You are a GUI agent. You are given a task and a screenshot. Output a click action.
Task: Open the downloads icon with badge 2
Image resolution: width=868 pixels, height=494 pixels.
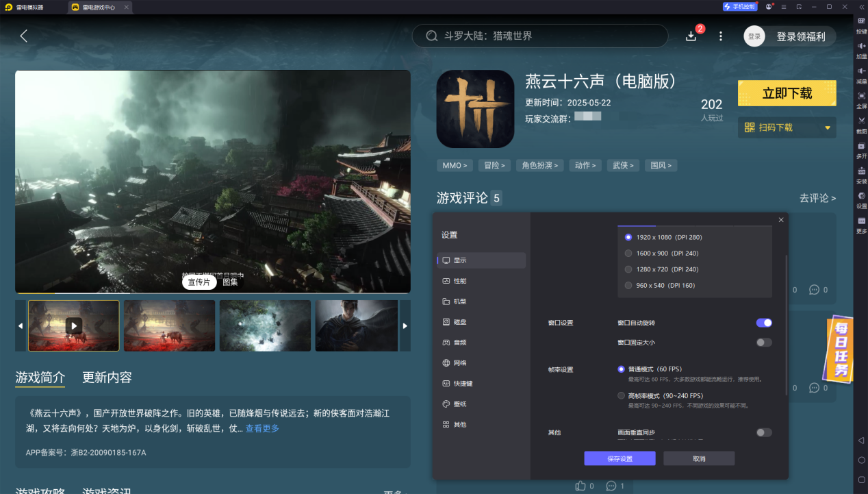(x=691, y=36)
